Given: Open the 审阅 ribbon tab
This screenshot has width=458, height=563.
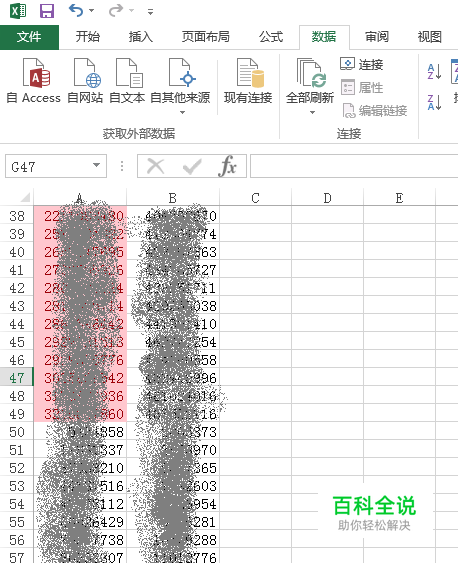Looking at the screenshot, I should (377, 37).
